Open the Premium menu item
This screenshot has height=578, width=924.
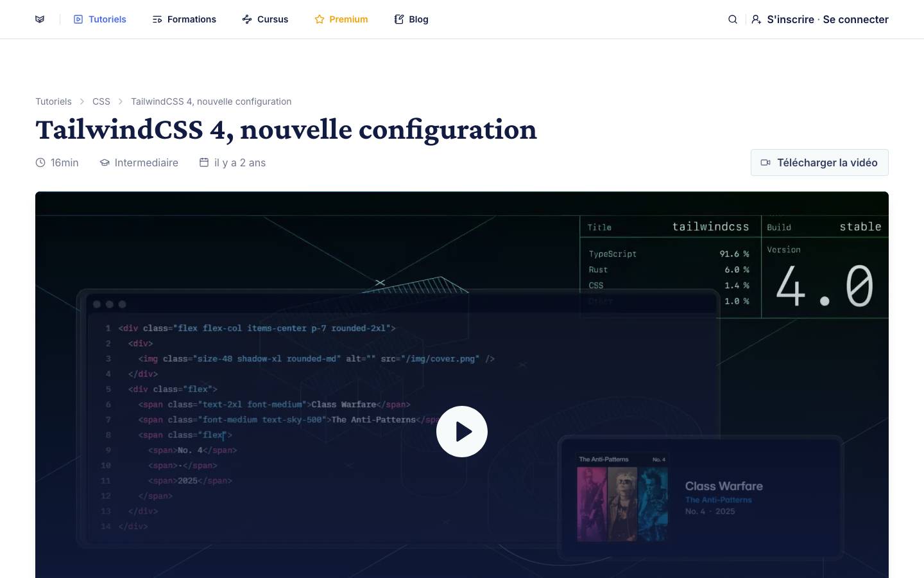[x=341, y=19]
